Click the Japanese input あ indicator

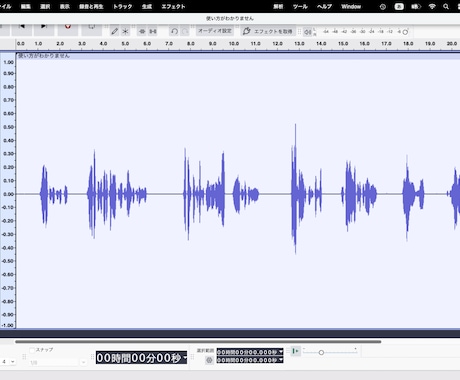click(399, 6)
